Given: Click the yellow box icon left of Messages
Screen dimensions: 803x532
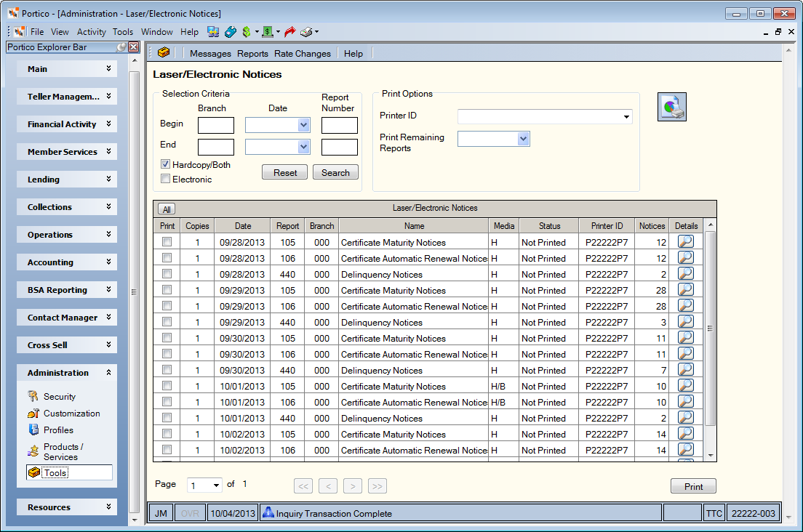Looking at the screenshot, I should pos(164,52).
